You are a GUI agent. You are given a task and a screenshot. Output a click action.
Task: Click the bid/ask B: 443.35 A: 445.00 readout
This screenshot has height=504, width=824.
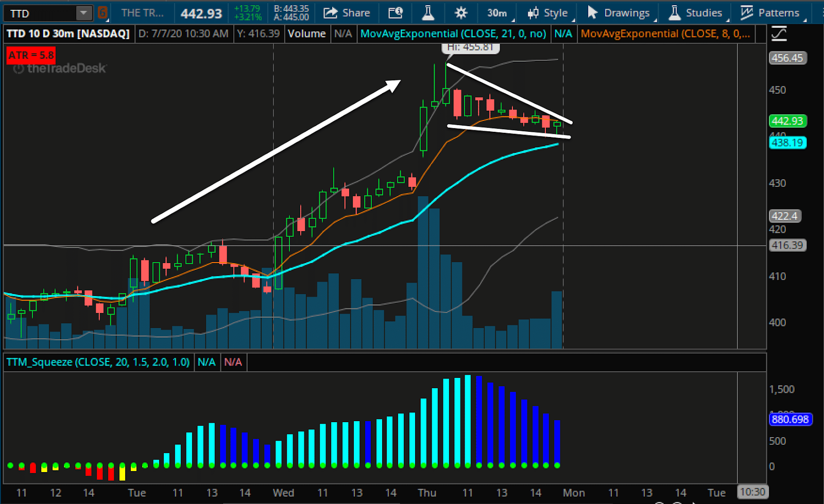(x=291, y=13)
